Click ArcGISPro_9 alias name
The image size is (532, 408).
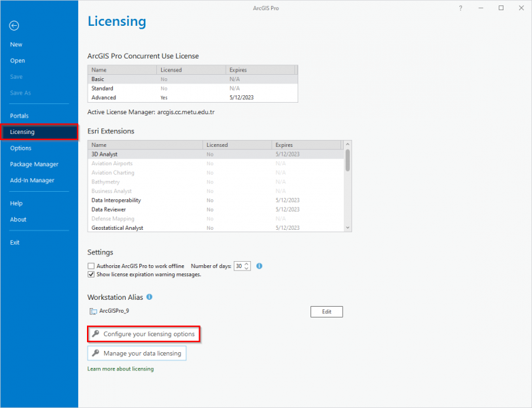pyautogui.click(x=114, y=311)
